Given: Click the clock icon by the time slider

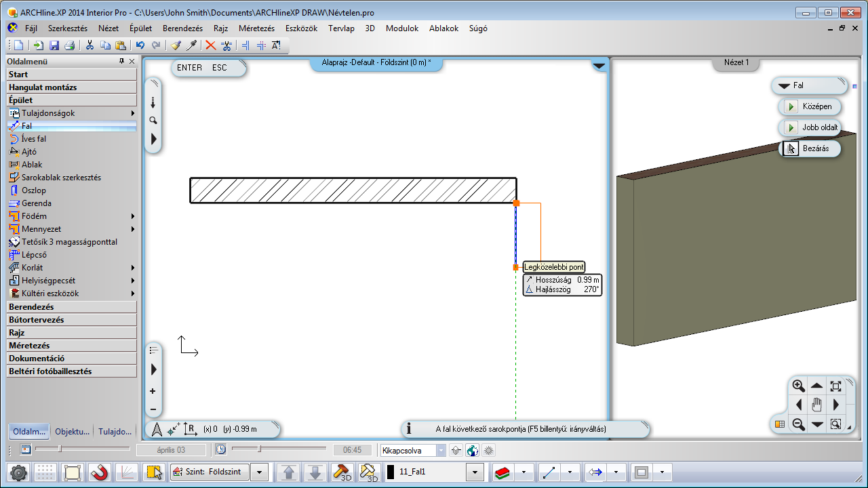Looking at the screenshot, I should pyautogui.click(x=220, y=449).
